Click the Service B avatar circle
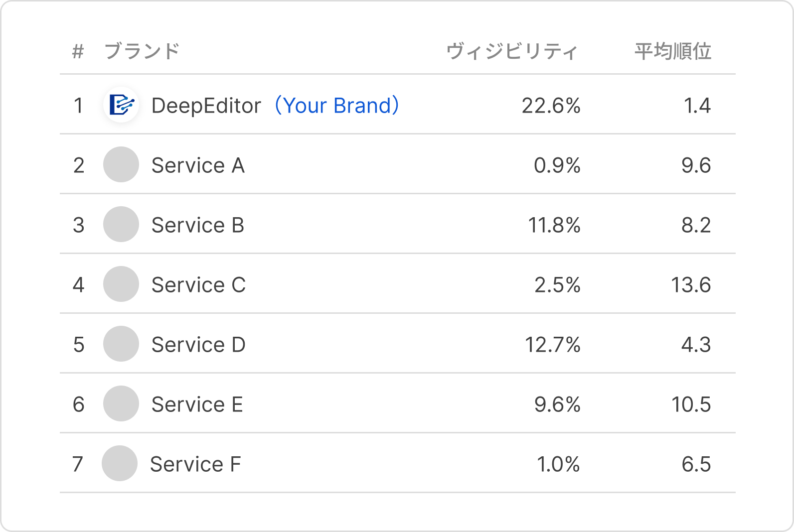Screen dimensions: 794x532 click(x=121, y=225)
